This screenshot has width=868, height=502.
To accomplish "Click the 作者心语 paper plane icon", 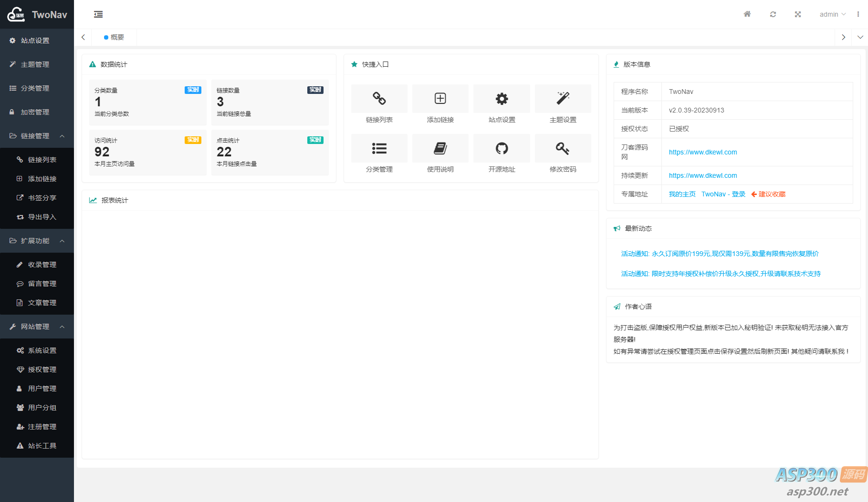I will click(x=617, y=307).
